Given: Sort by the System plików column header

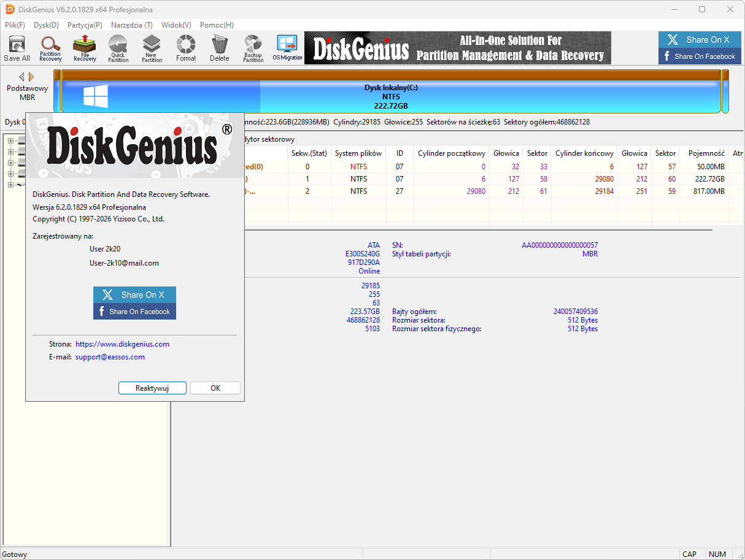Looking at the screenshot, I should coord(358,153).
